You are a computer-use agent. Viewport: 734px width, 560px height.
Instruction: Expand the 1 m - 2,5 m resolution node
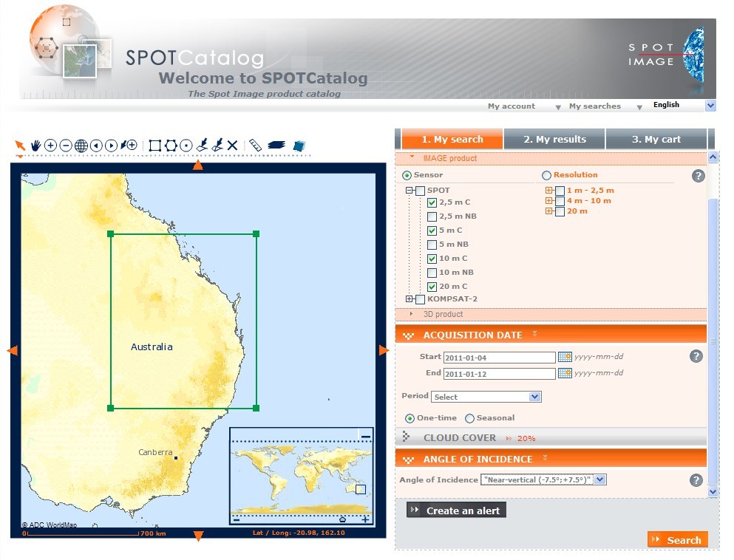coord(548,191)
